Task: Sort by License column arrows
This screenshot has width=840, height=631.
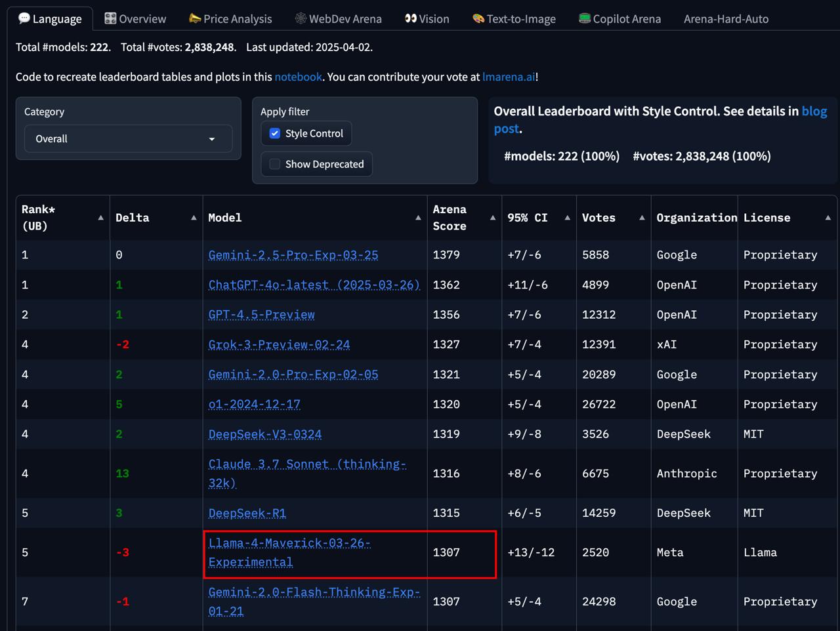Action: click(828, 218)
